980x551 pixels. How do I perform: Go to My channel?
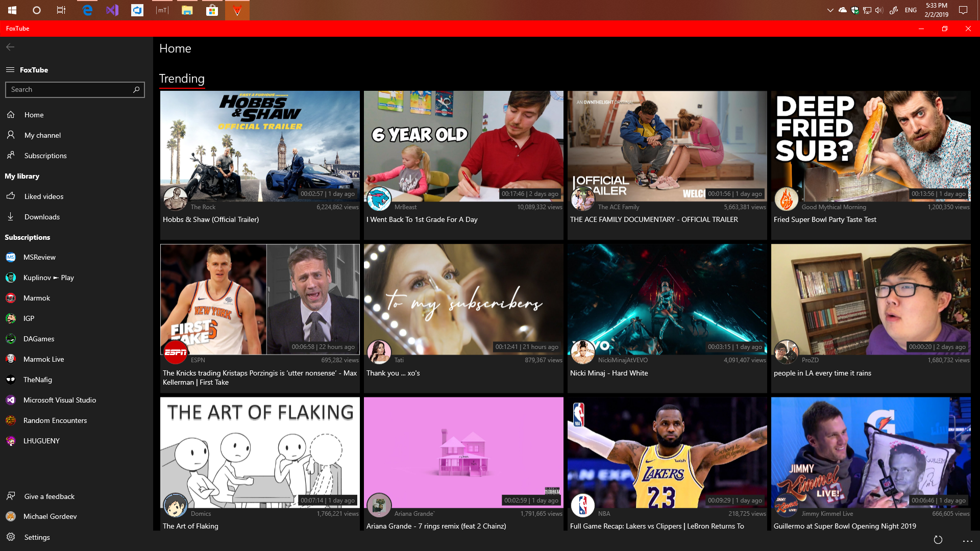pos(42,135)
